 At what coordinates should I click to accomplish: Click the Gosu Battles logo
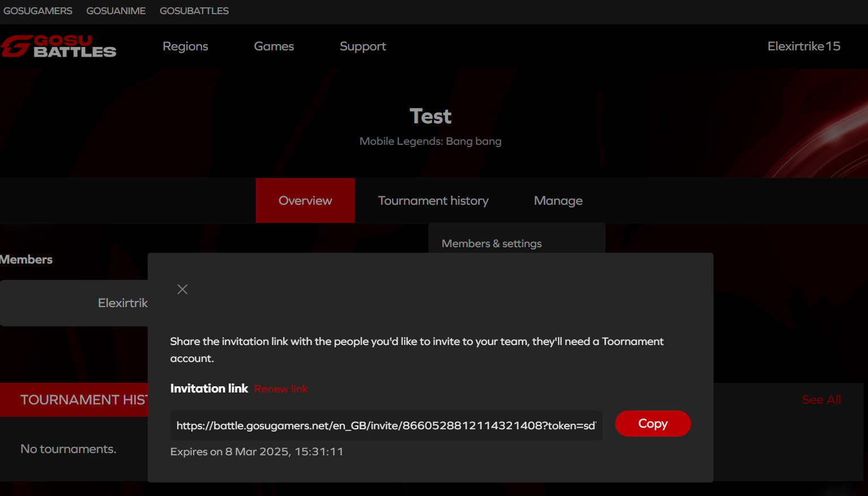[58, 46]
